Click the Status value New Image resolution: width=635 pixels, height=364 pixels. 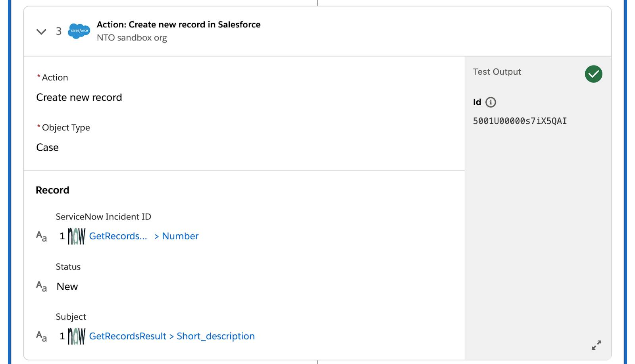click(x=67, y=287)
